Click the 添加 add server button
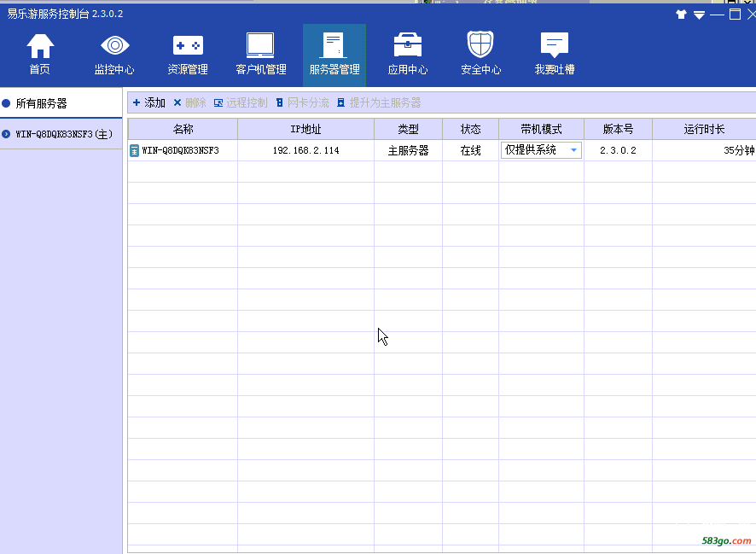 coord(149,102)
